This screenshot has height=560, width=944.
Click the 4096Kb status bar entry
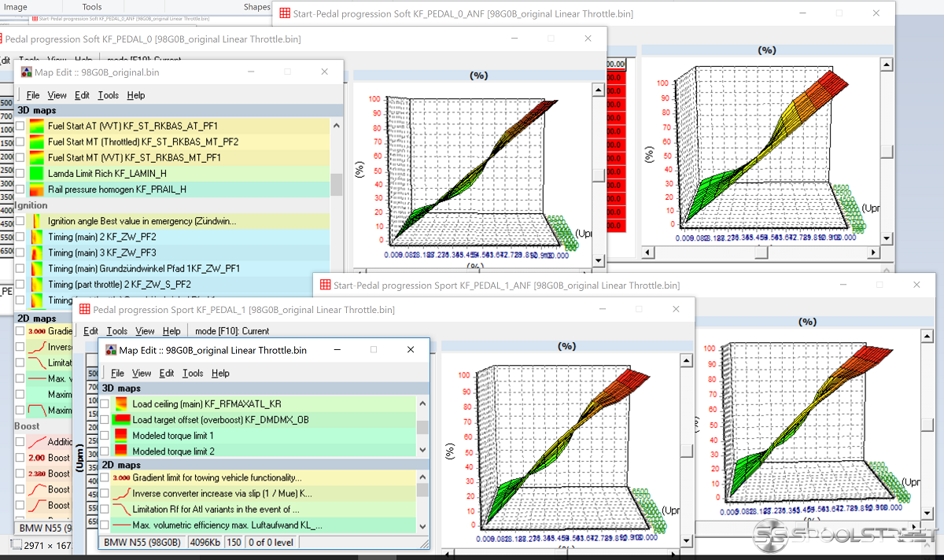click(205, 542)
